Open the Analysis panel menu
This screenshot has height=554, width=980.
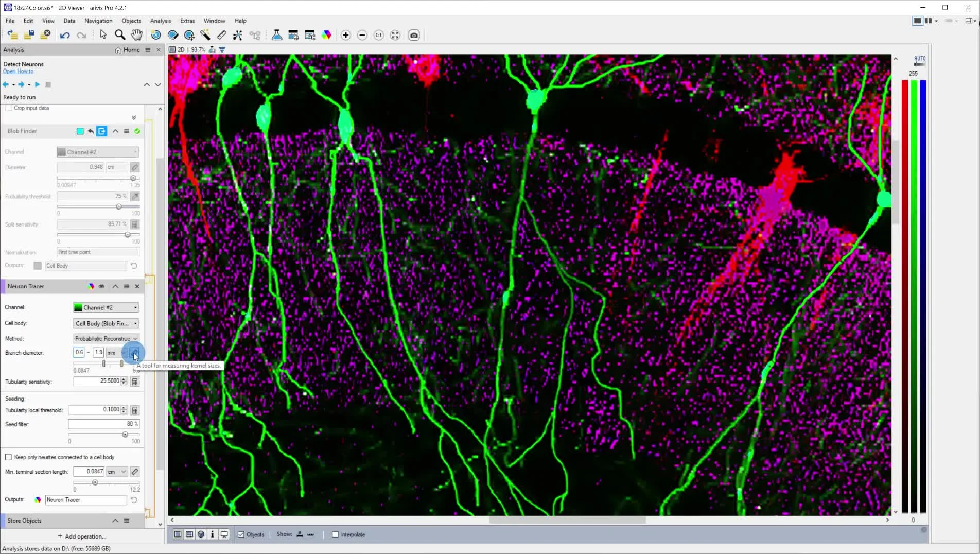(x=148, y=50)
